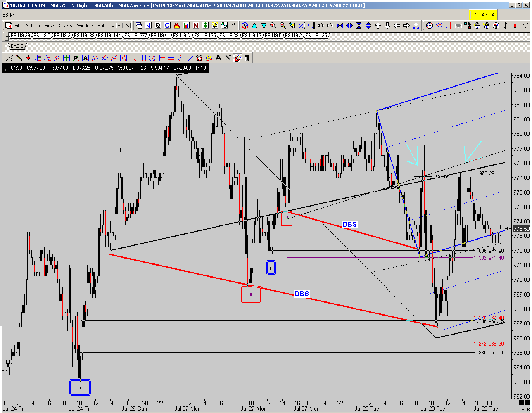Click the N annotation tool
The image size is (532, 413).
[228, 58]
